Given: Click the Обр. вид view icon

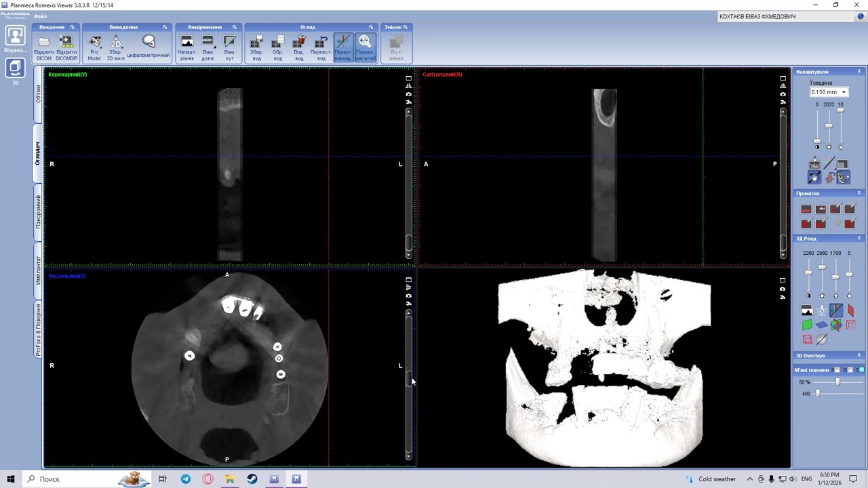Looking at the screenshot, I should (x=277, y=42).
